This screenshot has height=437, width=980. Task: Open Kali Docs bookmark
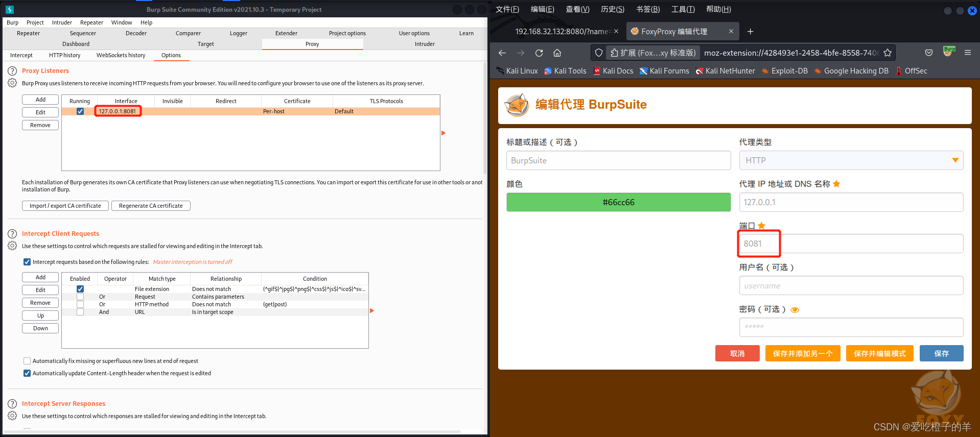613,71
